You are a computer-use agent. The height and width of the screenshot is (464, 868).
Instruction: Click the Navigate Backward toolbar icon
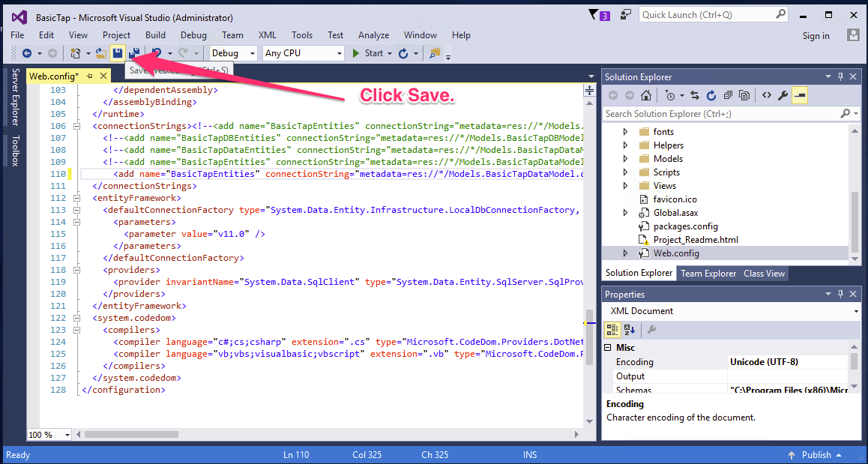26,53
